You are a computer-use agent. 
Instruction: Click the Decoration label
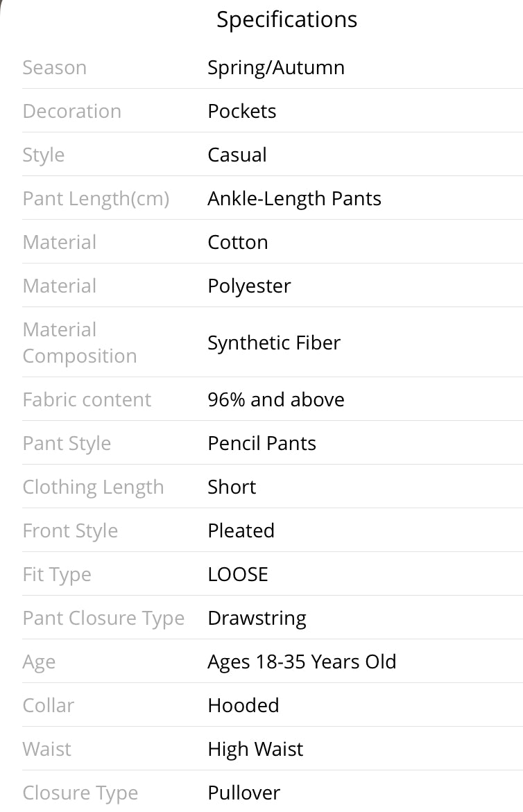click(71, 112)
